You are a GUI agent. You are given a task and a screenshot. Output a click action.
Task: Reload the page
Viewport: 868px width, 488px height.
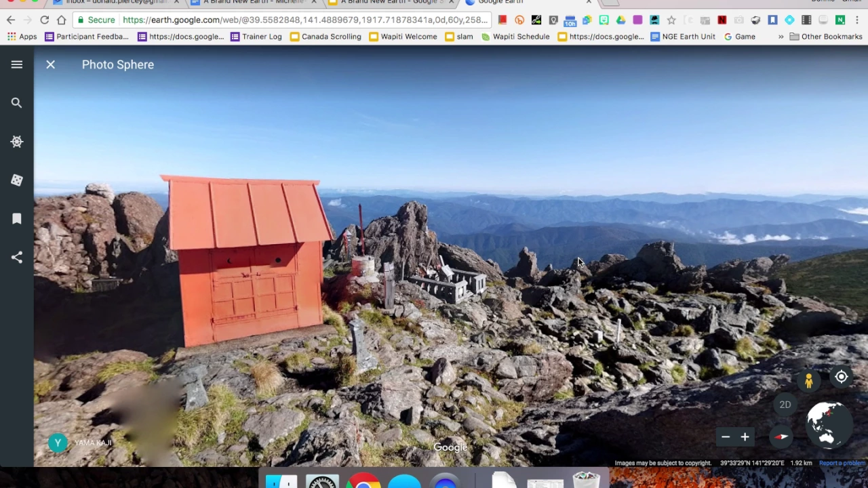point(45,20)
